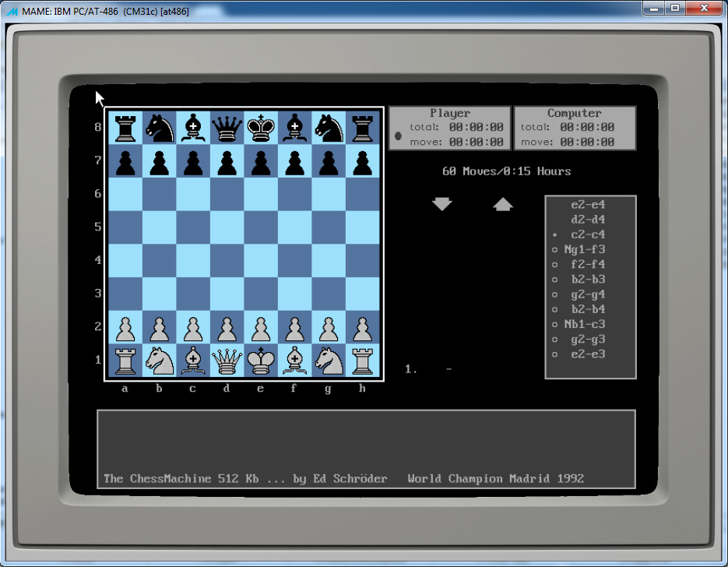This screenshot has height=567, width=728.
Task: Click the empty d5 square
Action: pos(227,227)
